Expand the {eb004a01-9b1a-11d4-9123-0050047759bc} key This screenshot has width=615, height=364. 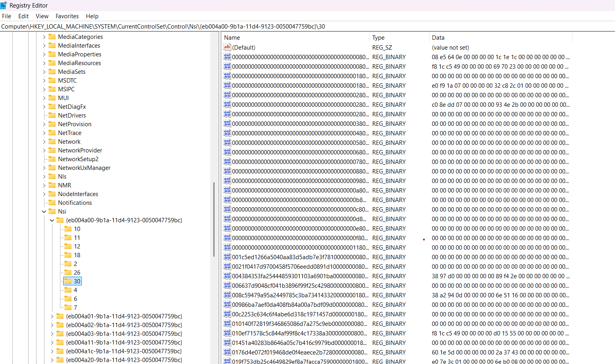click(52, 316)
